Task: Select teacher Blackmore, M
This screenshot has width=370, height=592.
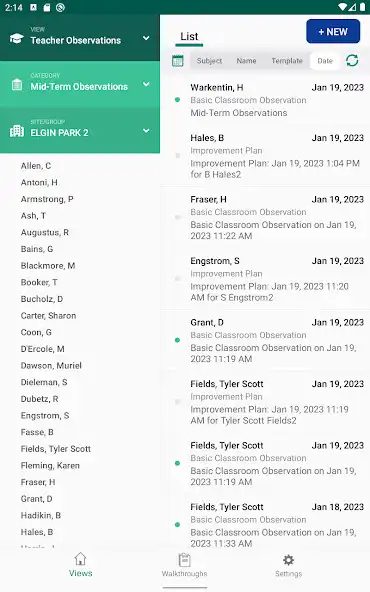Action: tap(48, 266)
